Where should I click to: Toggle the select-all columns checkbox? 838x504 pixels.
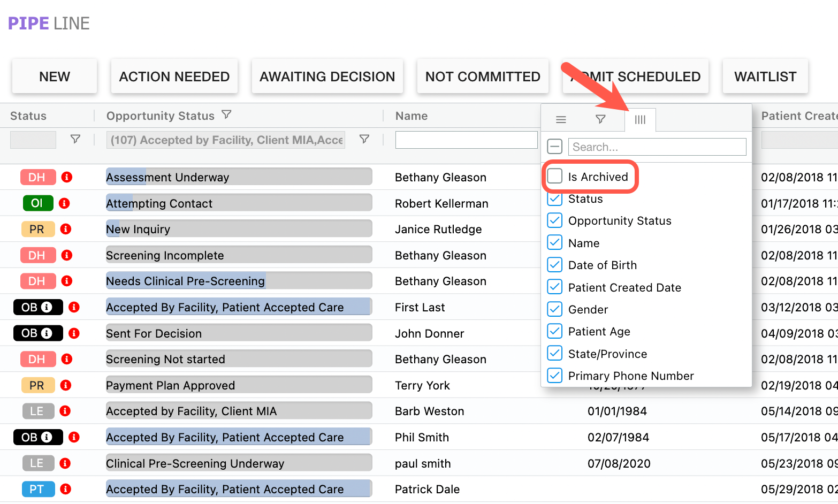pyautogui.click(x=555, y=147)
